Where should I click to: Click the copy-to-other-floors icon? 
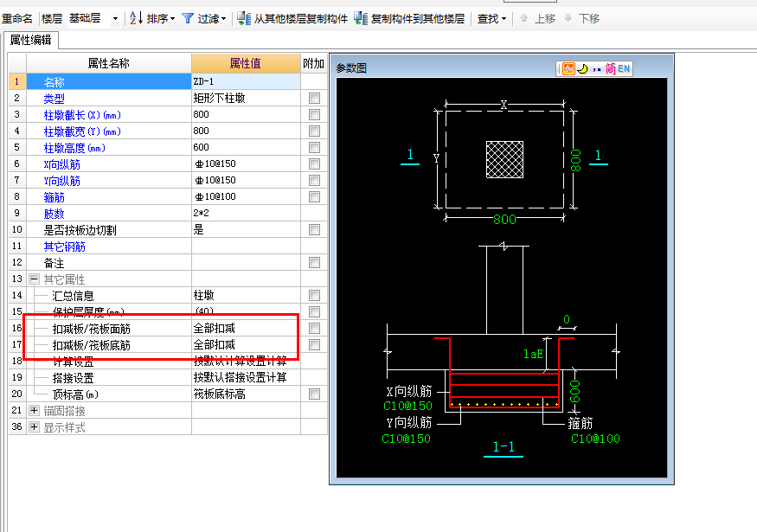click(361, 18)
